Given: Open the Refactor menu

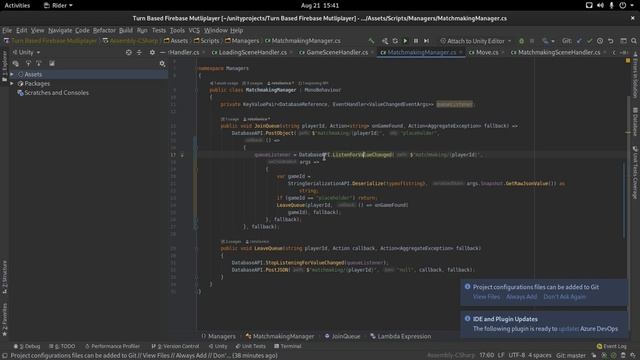Looking at the screenshot, I should 104,30.
